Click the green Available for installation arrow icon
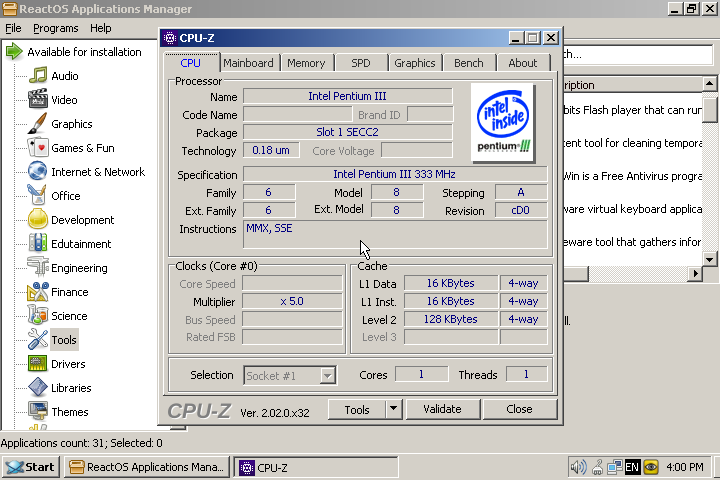720x480 pixels. point(14,51)
